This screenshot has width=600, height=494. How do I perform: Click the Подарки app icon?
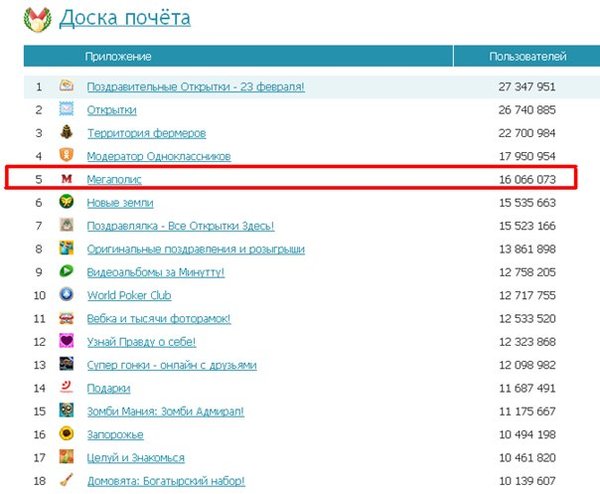(x=66, y=387)
